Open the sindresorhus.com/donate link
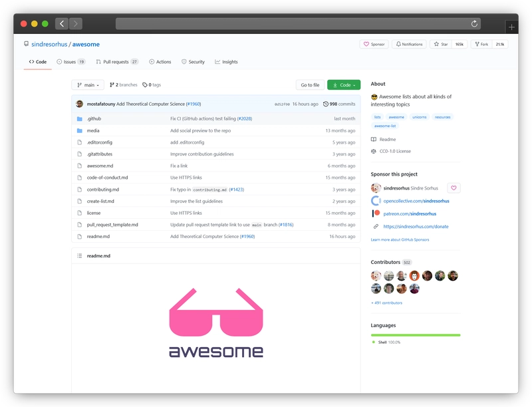This screenshot has height=407, width=532. [416, 226]
